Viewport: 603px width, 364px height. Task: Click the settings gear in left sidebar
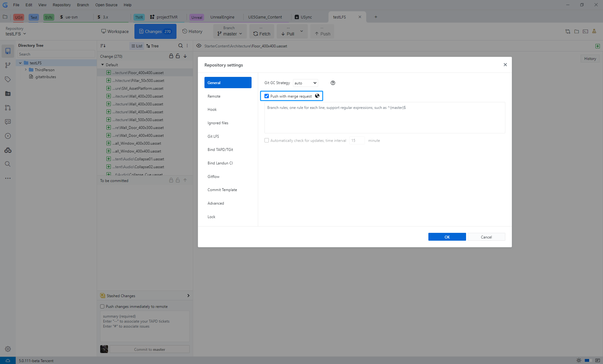coord(8,349)
